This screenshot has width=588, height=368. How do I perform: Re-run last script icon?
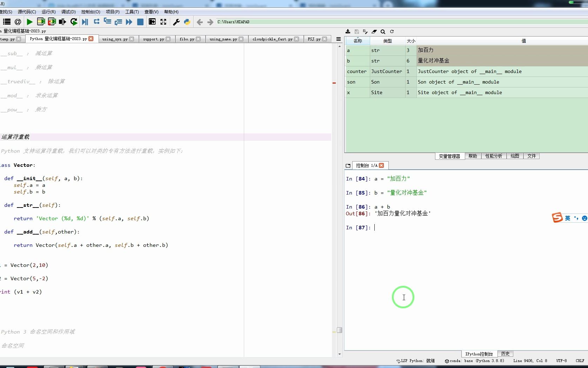74,22
